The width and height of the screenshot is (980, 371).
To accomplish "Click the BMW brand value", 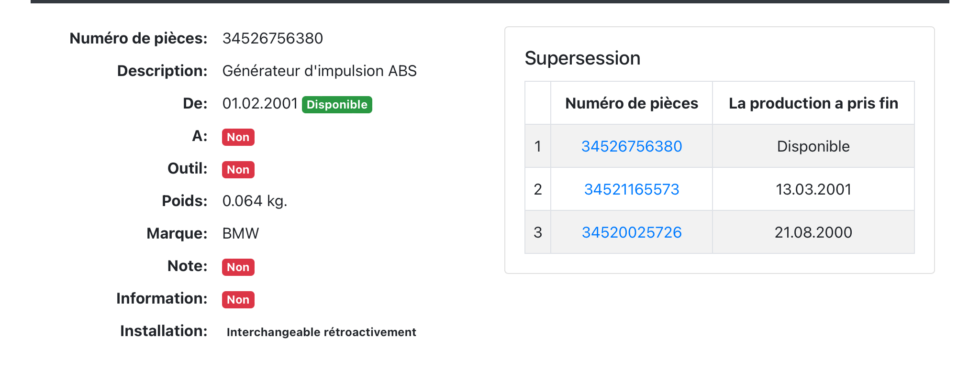I will pos(240,233).
